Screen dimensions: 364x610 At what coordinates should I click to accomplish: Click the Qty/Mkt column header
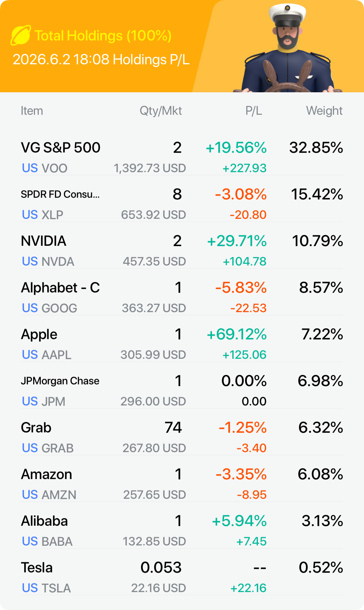[x=161, y=111]
